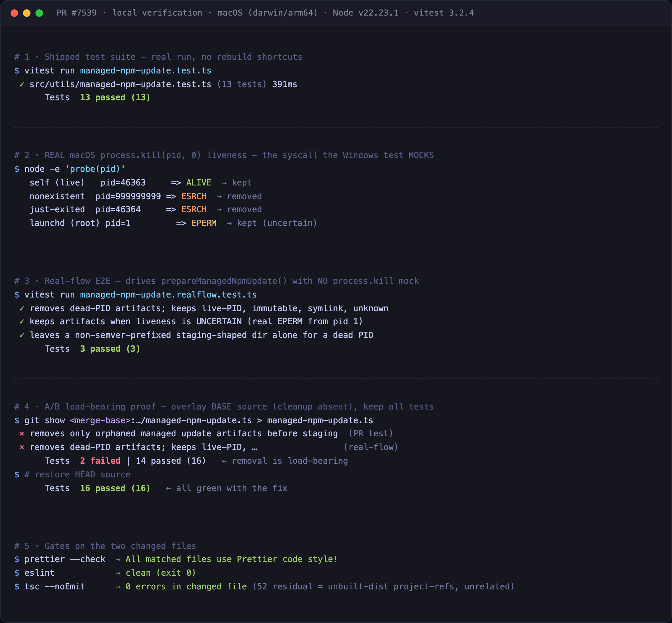
Task: Click the "probe(pid)" node argument
Action: click(95, 169)
